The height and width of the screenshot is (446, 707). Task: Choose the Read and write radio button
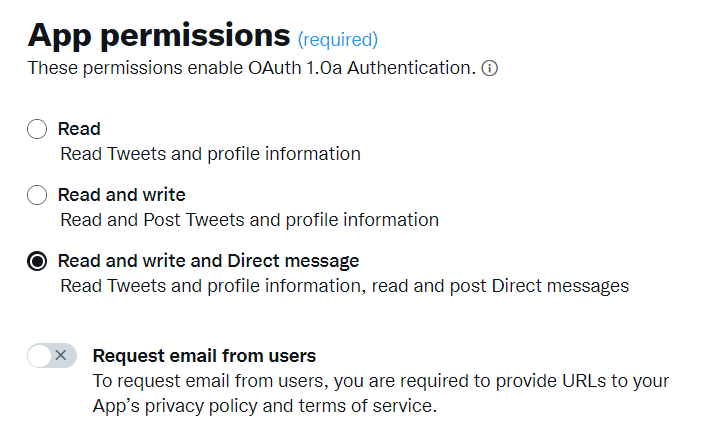pos(37,195)
